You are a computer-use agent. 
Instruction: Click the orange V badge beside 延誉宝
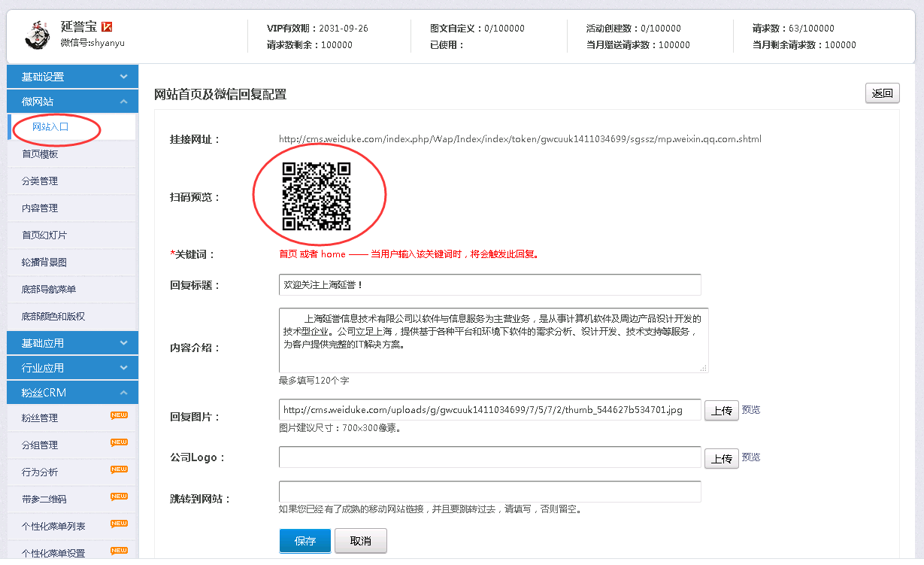[x=107, y=28]
